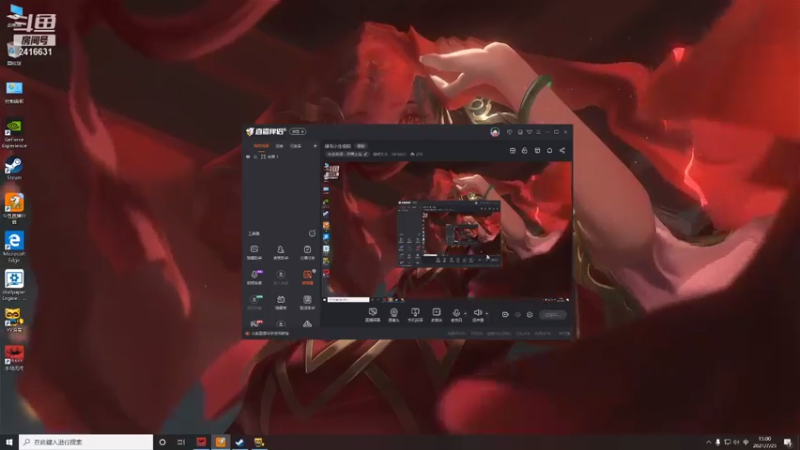Open the hexagon settings icon beside start button
This screenshot has width=800, height=450.
(x=530, y=315)
